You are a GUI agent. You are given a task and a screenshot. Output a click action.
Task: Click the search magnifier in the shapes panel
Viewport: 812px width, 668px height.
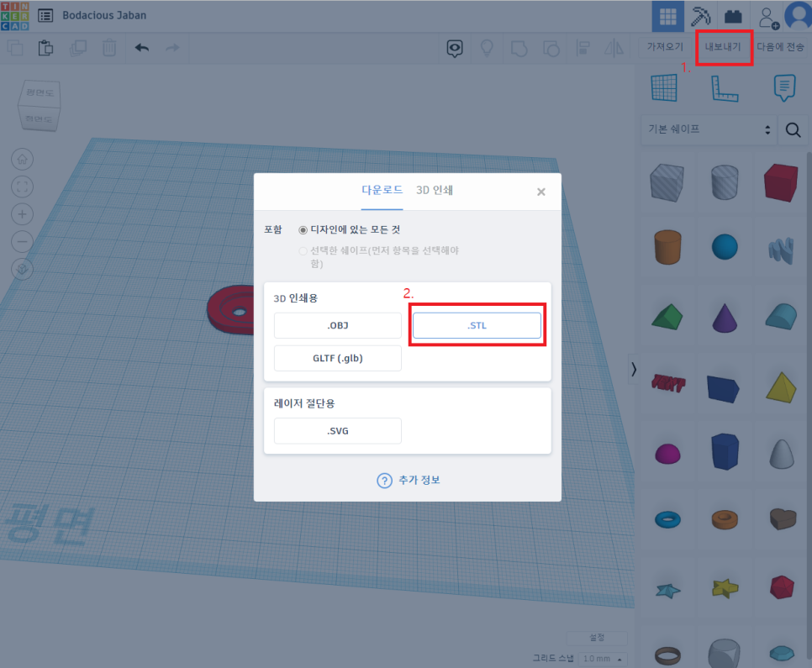pyautogui.click(x=793, y=130)
